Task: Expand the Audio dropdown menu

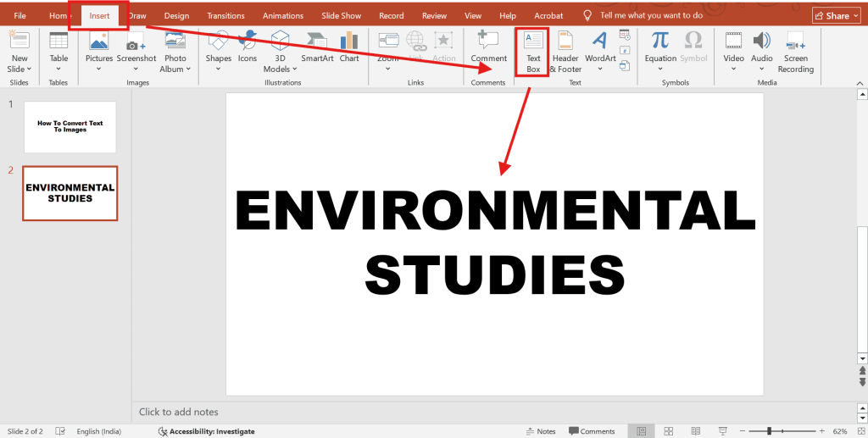Action: click(762, 69)
